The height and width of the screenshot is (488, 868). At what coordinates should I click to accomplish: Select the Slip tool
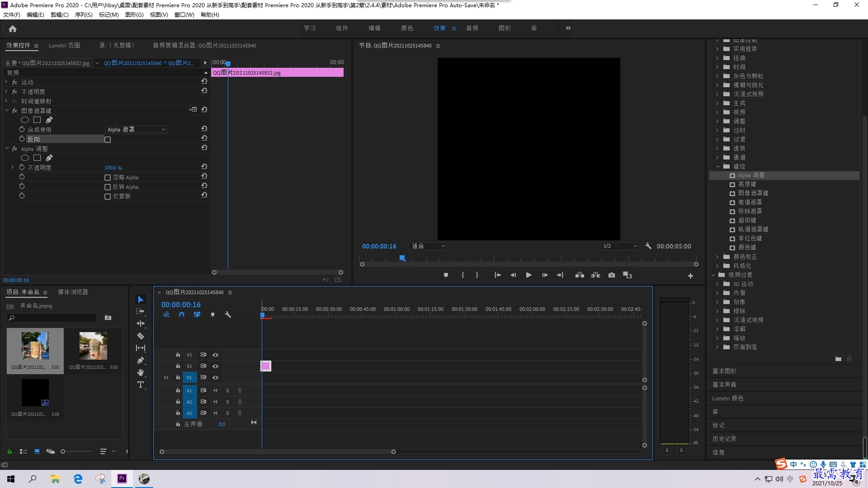[141, 348]
